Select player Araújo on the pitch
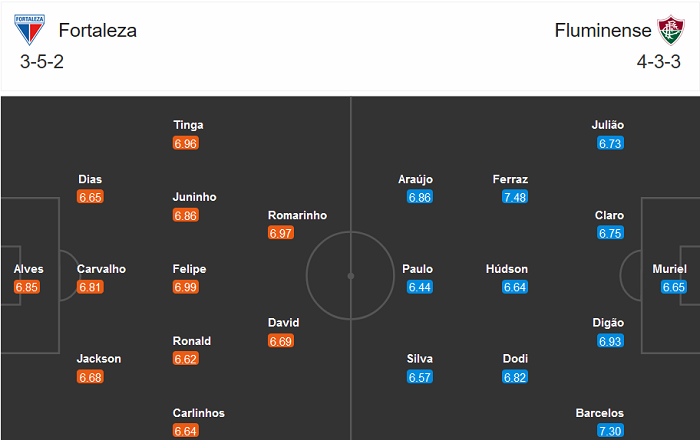Image resolution: width=700 pixels, height=440 pixels. pyautogui.click(x=415, y=179)
